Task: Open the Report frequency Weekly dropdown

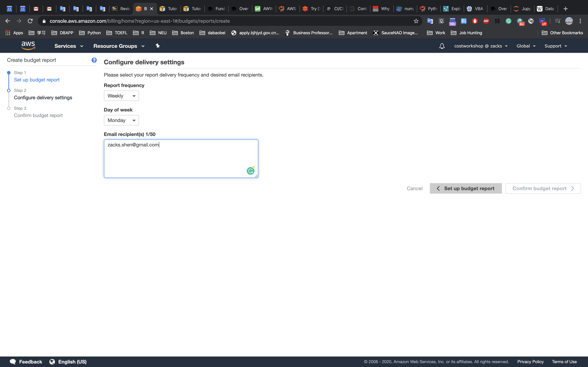Action: pyautogui.click(x=121, y=96)
